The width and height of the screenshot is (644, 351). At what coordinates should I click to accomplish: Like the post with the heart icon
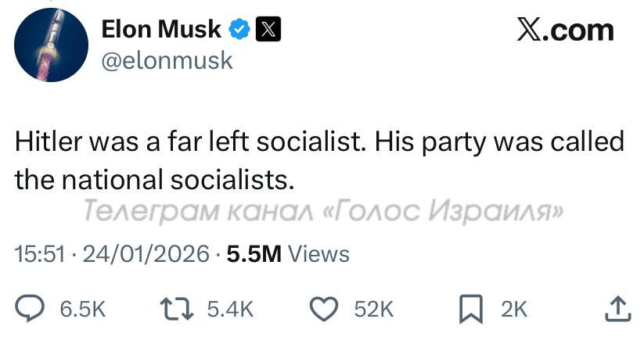click(323, 310)
